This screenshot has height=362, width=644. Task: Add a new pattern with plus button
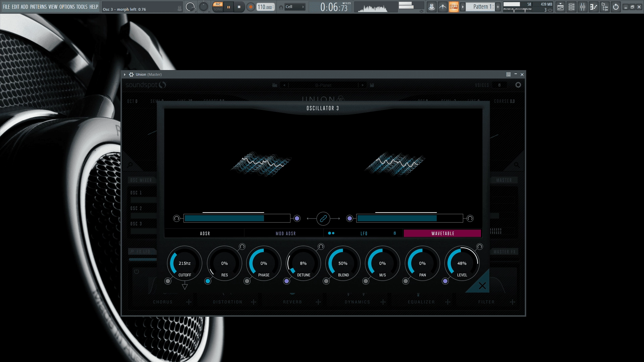[498, 7]
